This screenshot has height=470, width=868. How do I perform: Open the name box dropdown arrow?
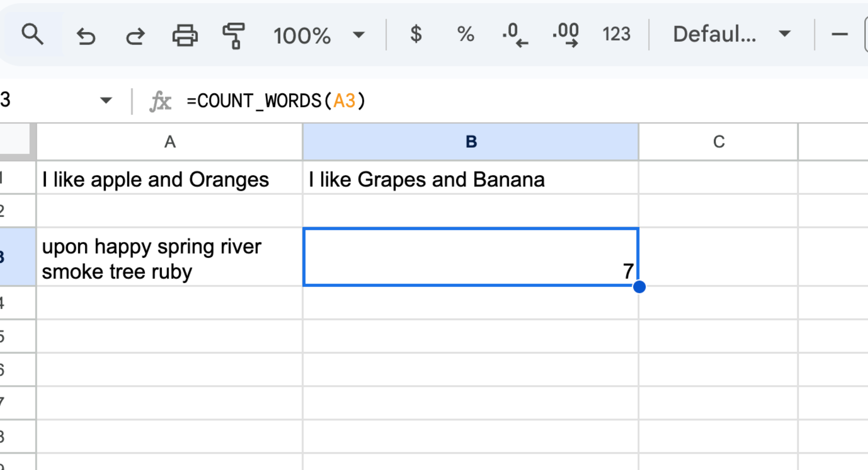click(106, 101)
